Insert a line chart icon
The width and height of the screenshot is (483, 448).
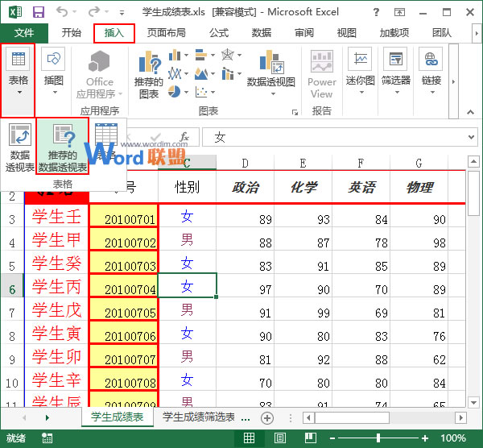(175, 73)
